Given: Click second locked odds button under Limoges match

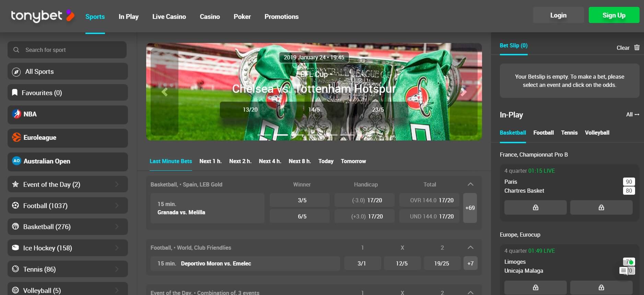Looking at the screenshot, I should [x=601, y=287].
